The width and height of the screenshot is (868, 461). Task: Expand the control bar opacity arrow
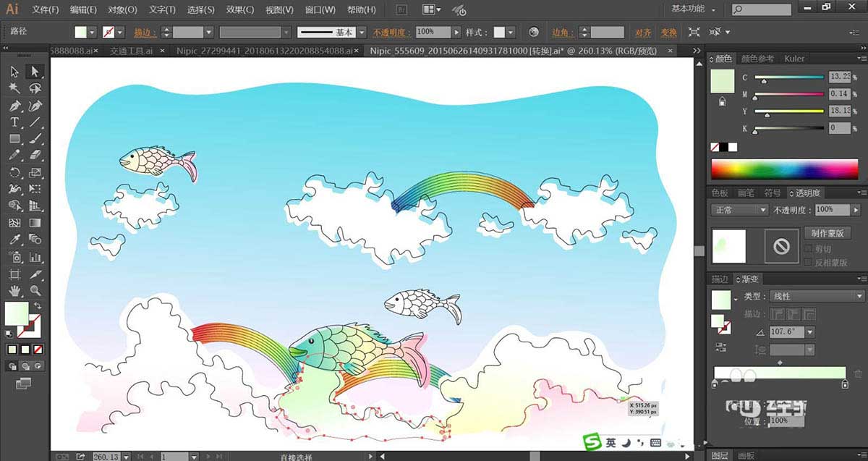(x=456, y=33)
